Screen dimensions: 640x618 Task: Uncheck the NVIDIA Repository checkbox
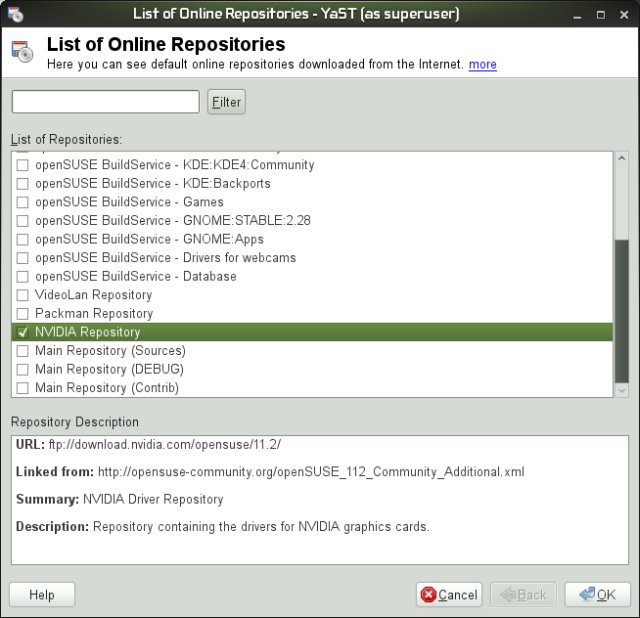[22, 332]
